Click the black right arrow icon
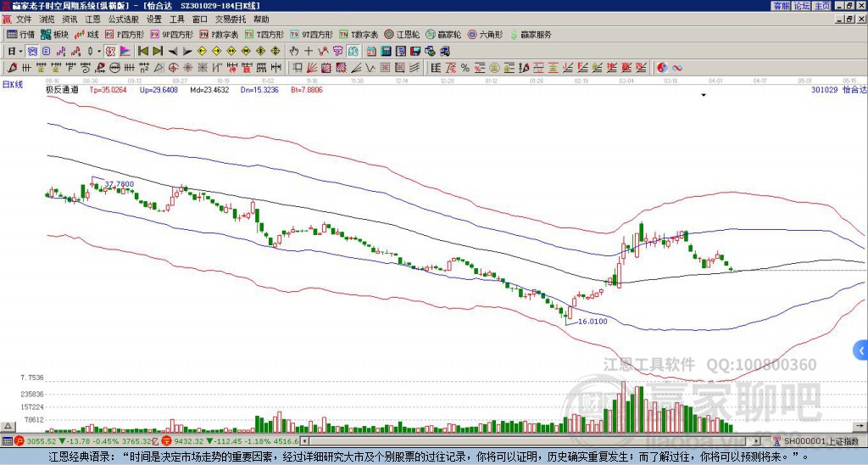This screenshot has height=465, width=868. coord(187,52)
